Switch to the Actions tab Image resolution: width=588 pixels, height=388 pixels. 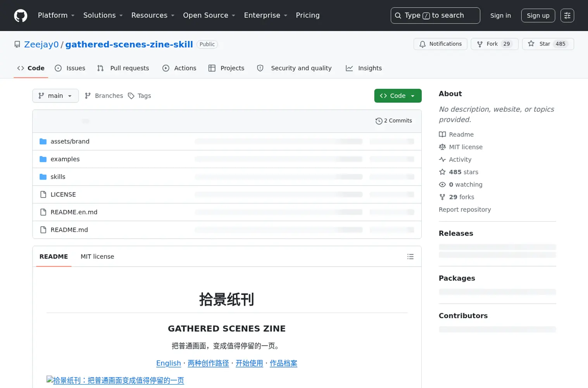pos(179,68)
